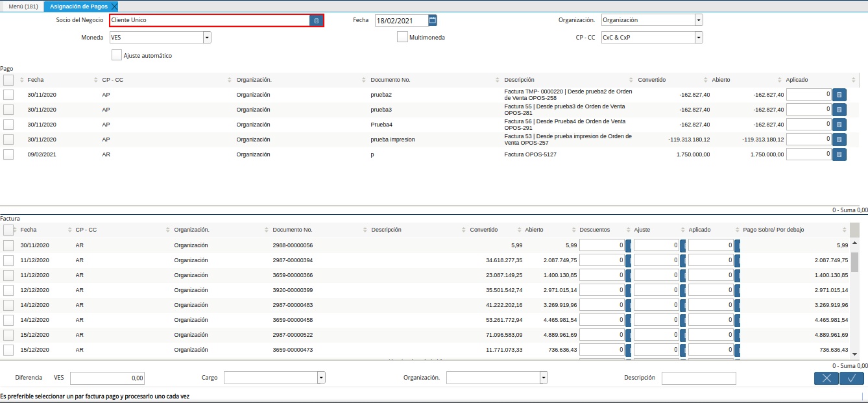
Task: Close the Asignación de Pagos tab
Action: [114, 6]
